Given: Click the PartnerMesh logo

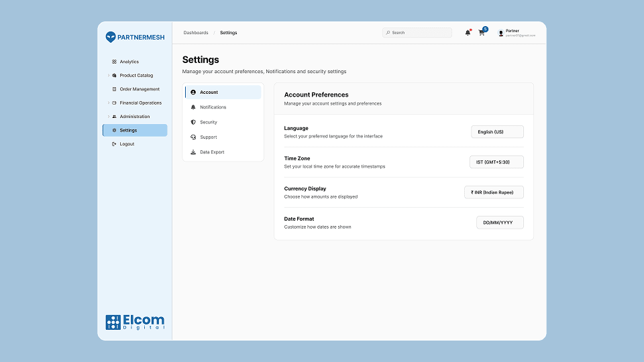Looking at the screenshot, I should 135,38.
